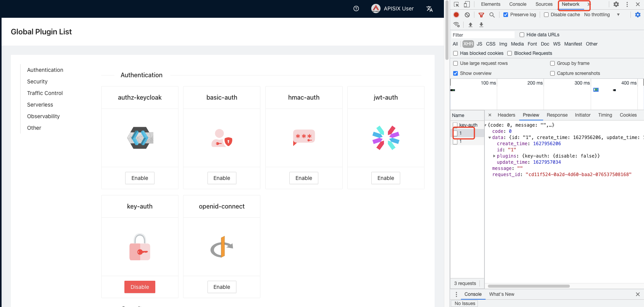Click the export HAR download icon
This screenshot has height=307, width=644.
click(481, 25)
